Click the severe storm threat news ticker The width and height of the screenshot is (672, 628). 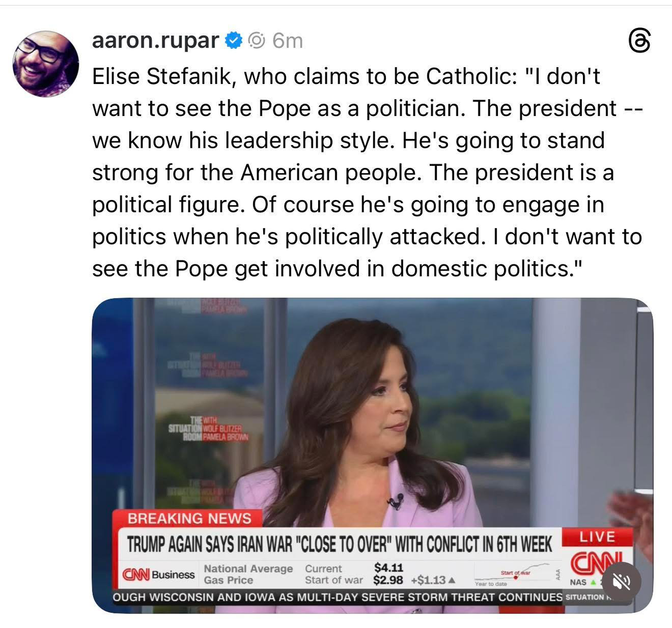tap(338, 597)
